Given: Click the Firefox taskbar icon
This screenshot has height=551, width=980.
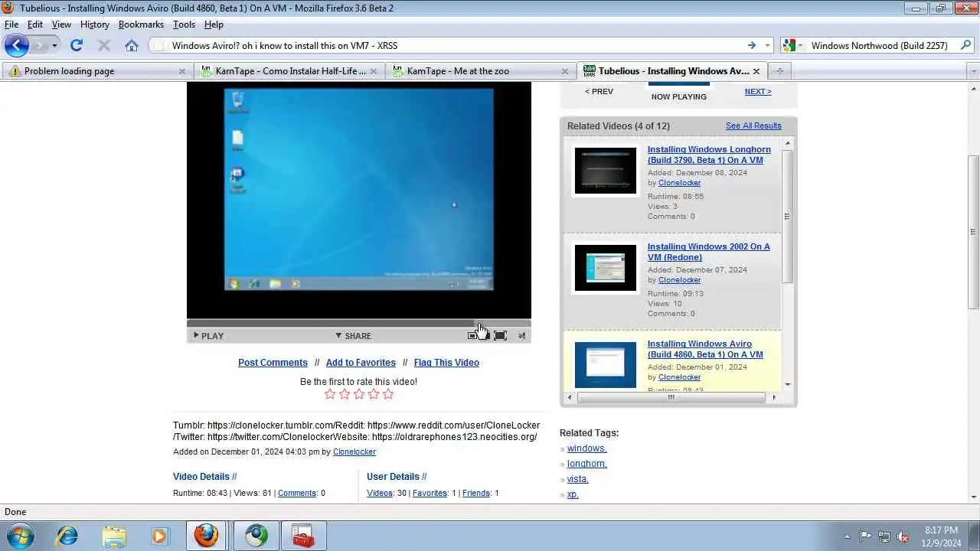Looking at the screenshot, I should (x=206, y=536).
